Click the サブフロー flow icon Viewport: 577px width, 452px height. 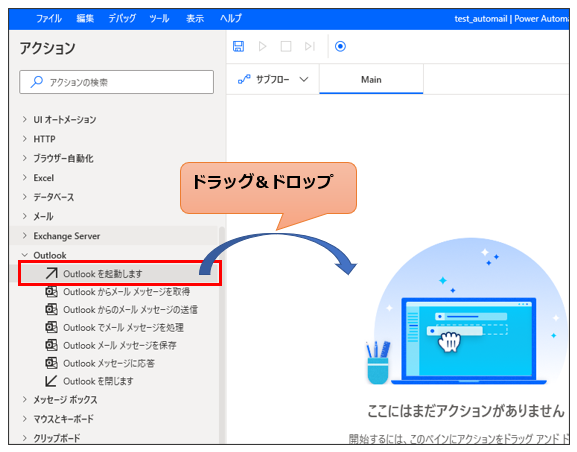(x=244, y=79)
